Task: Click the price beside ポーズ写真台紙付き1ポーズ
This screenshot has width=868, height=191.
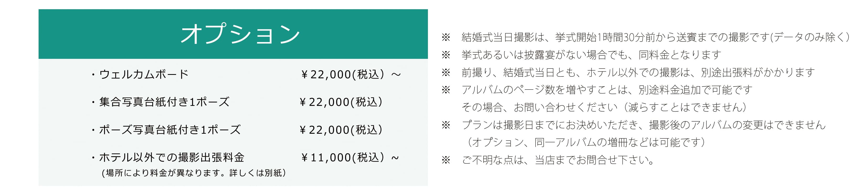Action: 341,130
